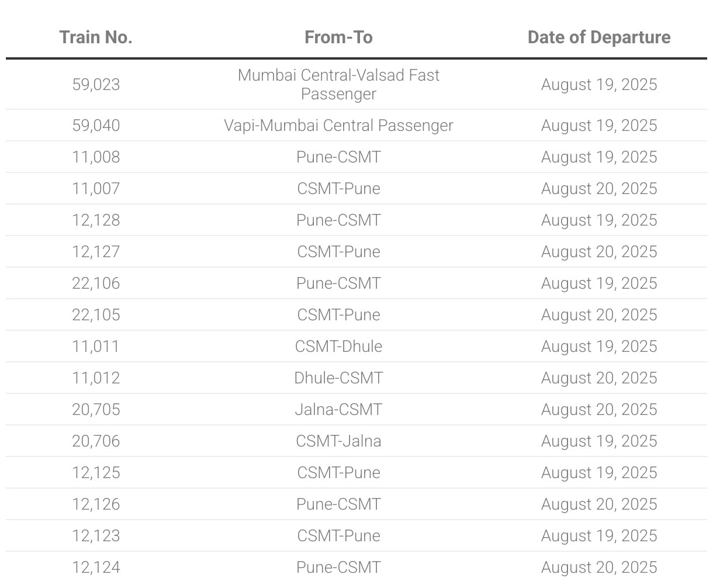Click train number 59,040
This screenshot has height=588, width=713.
click(x=96, y=126)
